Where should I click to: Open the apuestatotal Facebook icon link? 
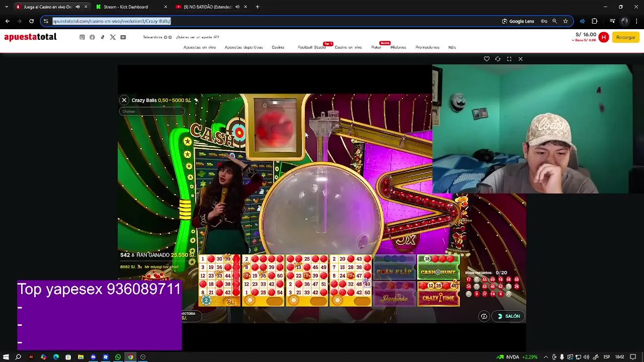[92, 37]
